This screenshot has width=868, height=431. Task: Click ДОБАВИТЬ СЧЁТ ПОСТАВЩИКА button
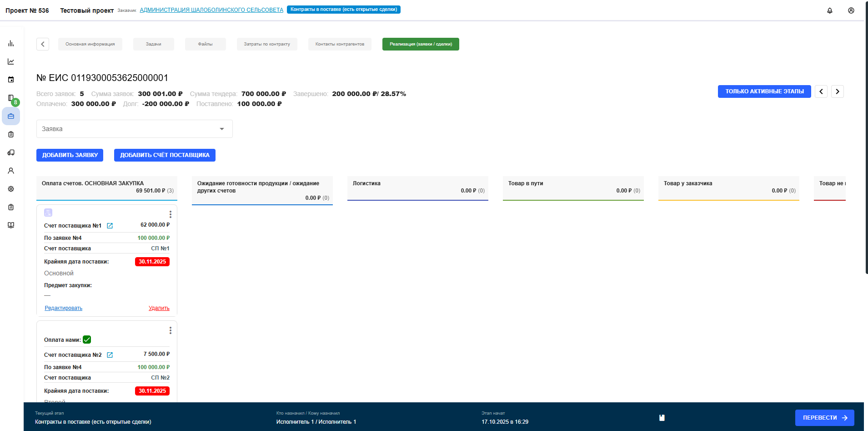click(165, 155)
